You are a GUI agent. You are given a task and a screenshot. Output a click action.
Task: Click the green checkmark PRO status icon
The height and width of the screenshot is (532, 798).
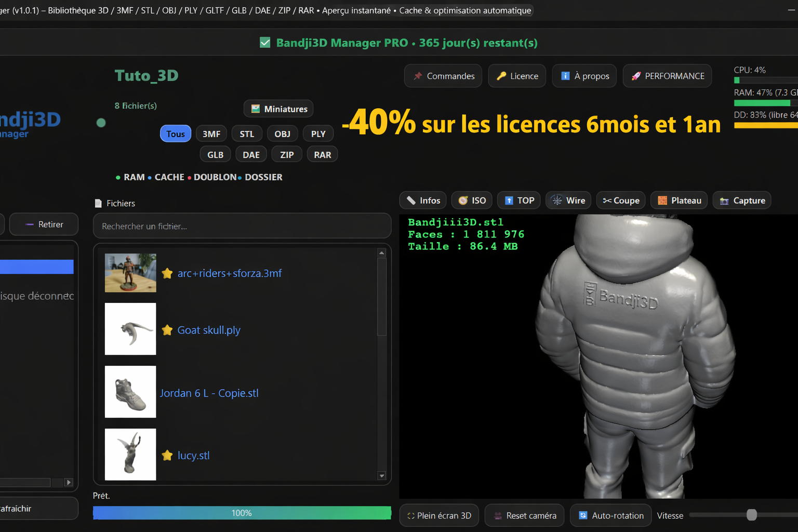[265, 43]
